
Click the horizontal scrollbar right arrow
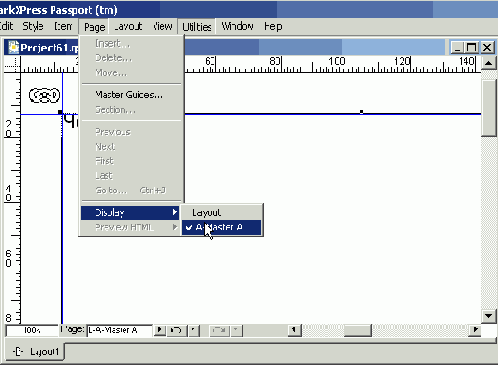(x=474, y=330)
